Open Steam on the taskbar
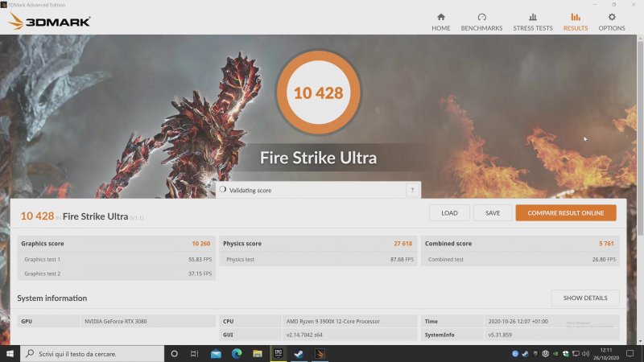Screen dimensions: 644x362 click(299, 353)
